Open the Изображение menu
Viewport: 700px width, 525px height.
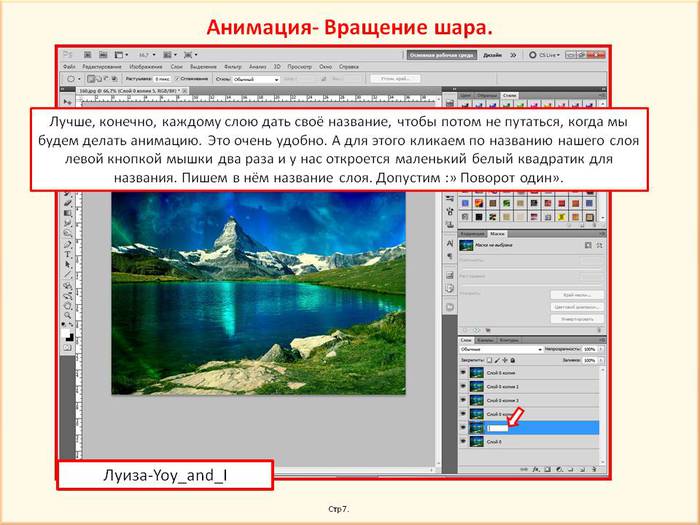(146, 67)
